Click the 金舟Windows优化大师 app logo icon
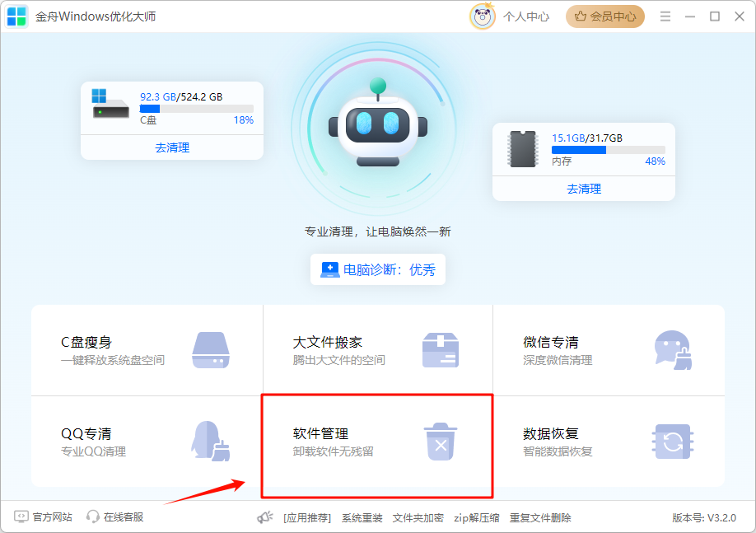The height and width of the screenshot is (533, 756). click(16, 16)
